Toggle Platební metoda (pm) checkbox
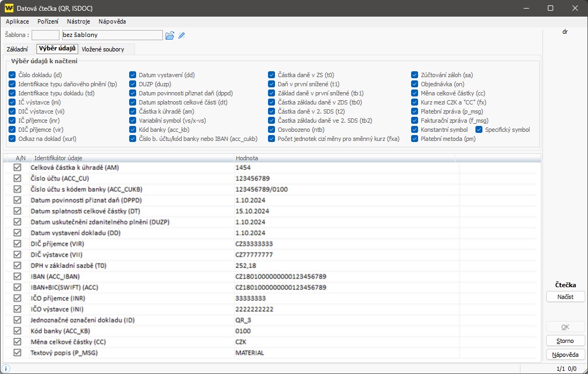588x374 pixels. (x=414, y=139)
